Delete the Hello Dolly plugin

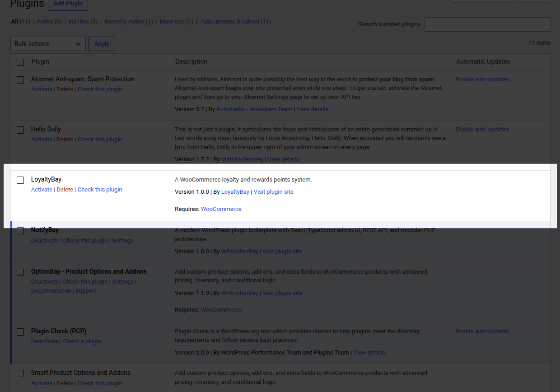click(x=65, y=140)
